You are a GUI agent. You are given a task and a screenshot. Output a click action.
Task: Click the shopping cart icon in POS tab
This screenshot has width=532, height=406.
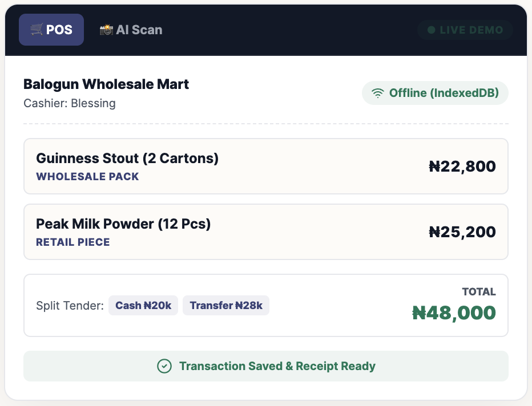(x=37, y=30)
